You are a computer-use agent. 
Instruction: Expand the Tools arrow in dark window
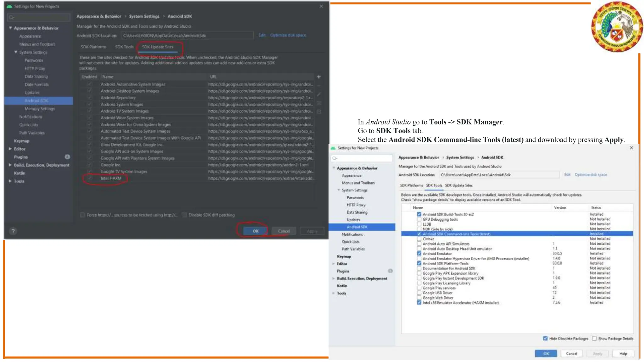coord(10,181)
